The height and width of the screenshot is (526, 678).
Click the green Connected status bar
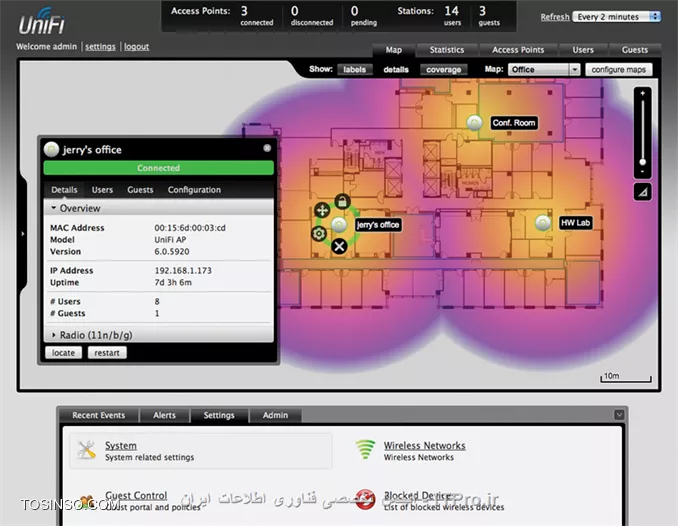159,168
